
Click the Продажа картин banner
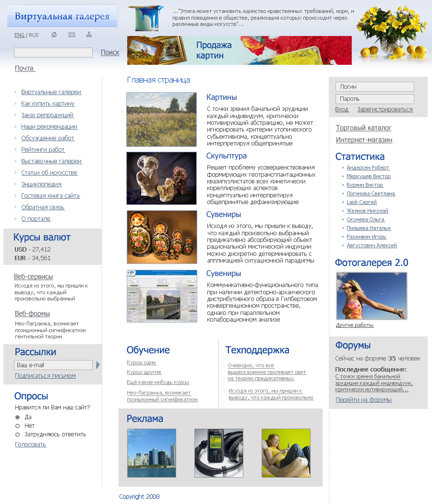point(240,50)
